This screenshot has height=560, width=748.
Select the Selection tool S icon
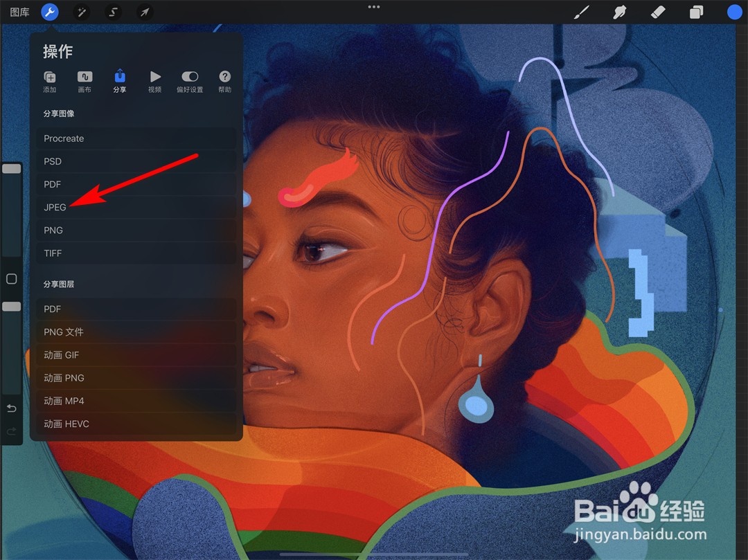(113, 12)
